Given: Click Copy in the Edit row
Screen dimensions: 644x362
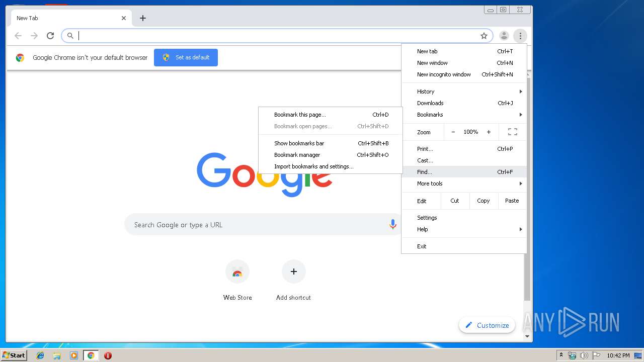Looking at the screenshot, I should [x=484, y=201].
